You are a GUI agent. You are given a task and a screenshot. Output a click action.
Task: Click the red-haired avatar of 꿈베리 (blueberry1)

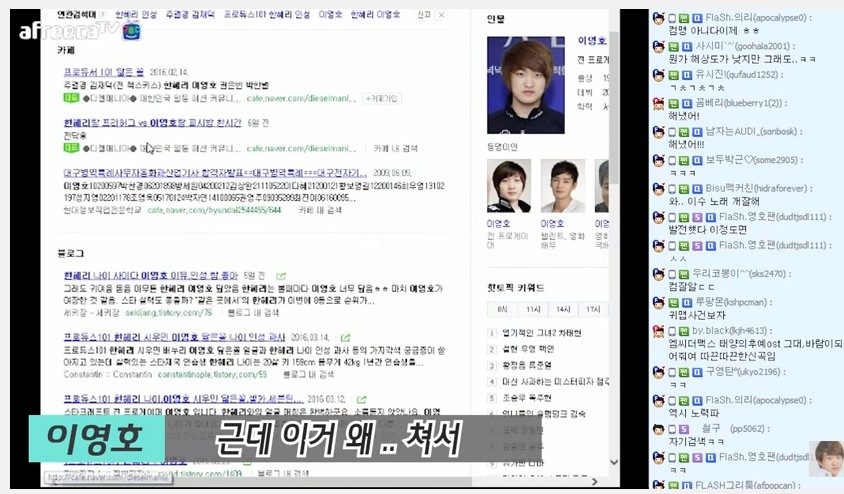point(658,103)
